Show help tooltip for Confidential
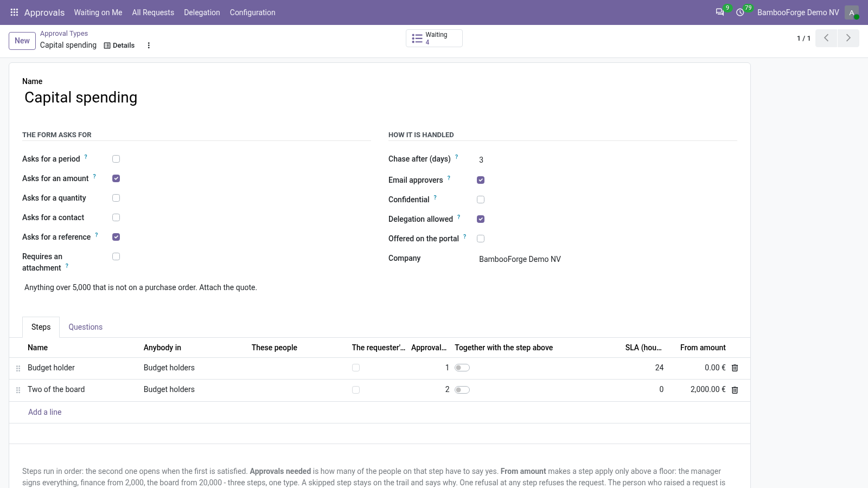This screenshot has width=868, height=488. coord(435,197)
